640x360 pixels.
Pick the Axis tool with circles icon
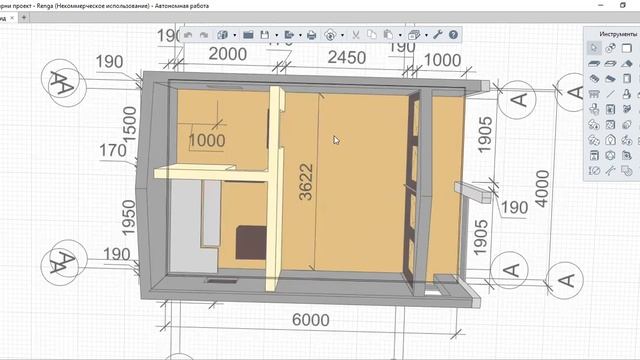(610, 48)
